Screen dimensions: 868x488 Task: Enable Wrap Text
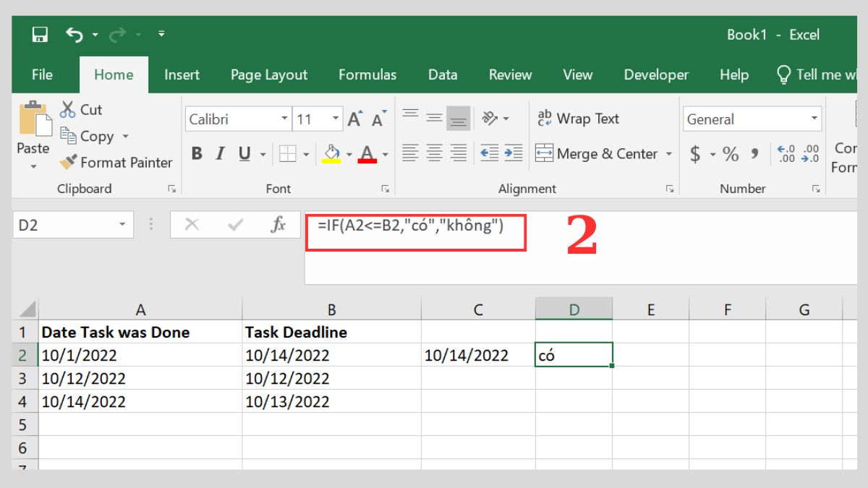(x=579, y=118)
